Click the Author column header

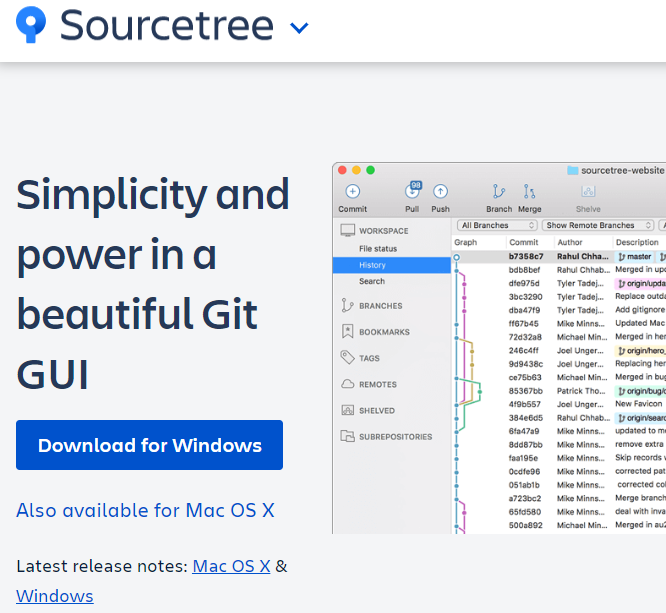click(570, 242)
